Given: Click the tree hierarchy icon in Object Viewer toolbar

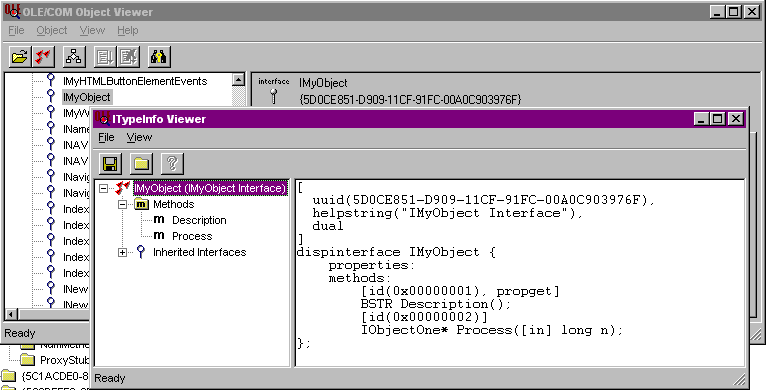Looking at the screenshot, I should [74, 57].
